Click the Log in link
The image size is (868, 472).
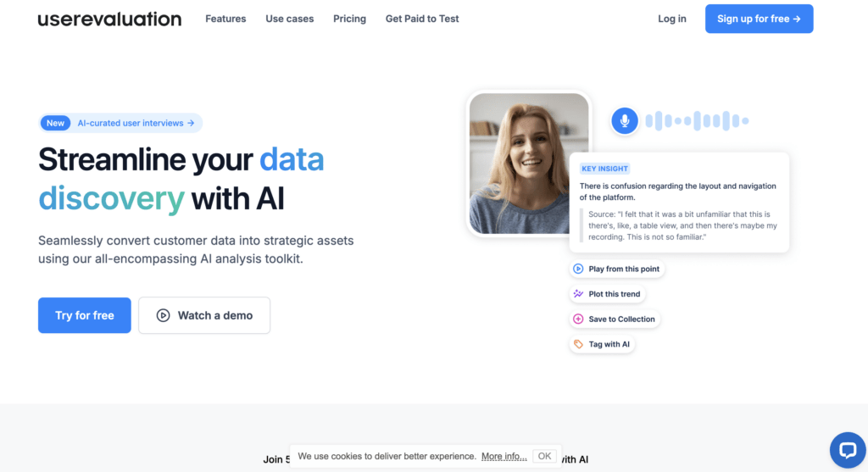[x=671, y=19]
